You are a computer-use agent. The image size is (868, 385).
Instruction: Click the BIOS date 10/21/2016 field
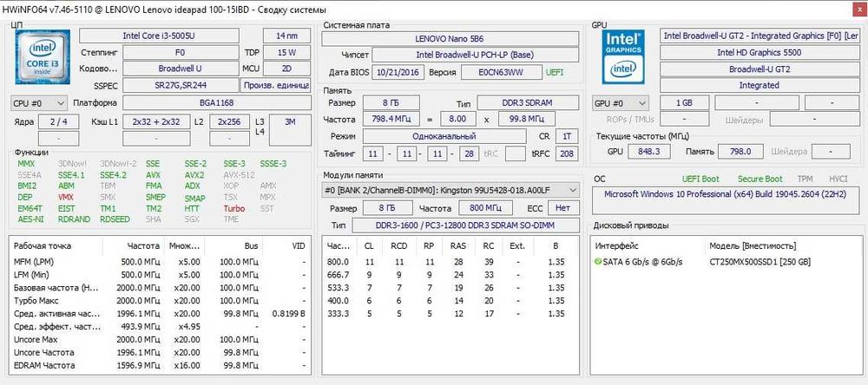[x=398, y=73]
